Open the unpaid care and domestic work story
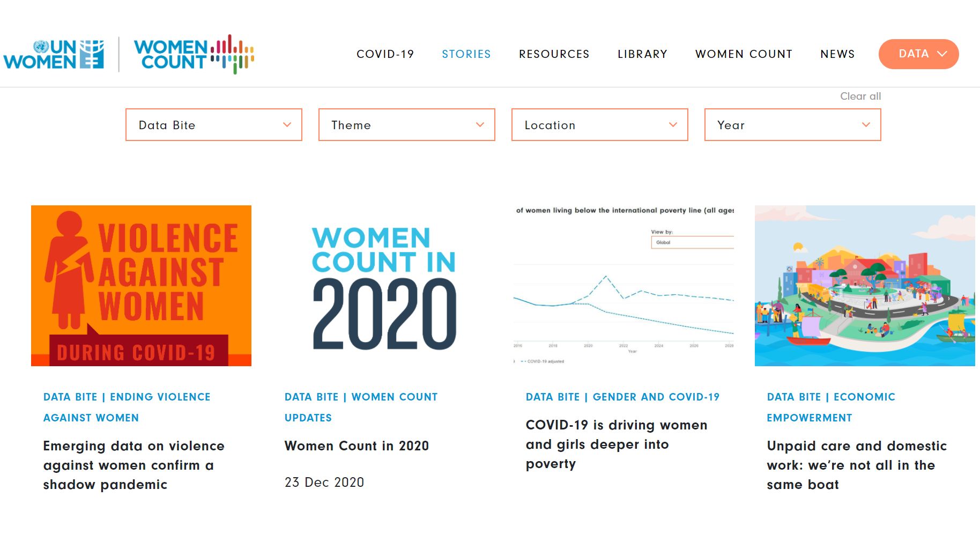980x556 pixels. click(857, 465)
